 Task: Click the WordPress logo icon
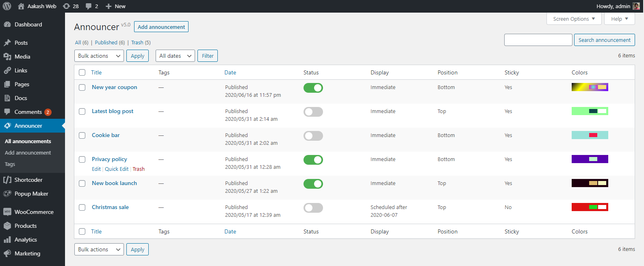coord(7,6)
